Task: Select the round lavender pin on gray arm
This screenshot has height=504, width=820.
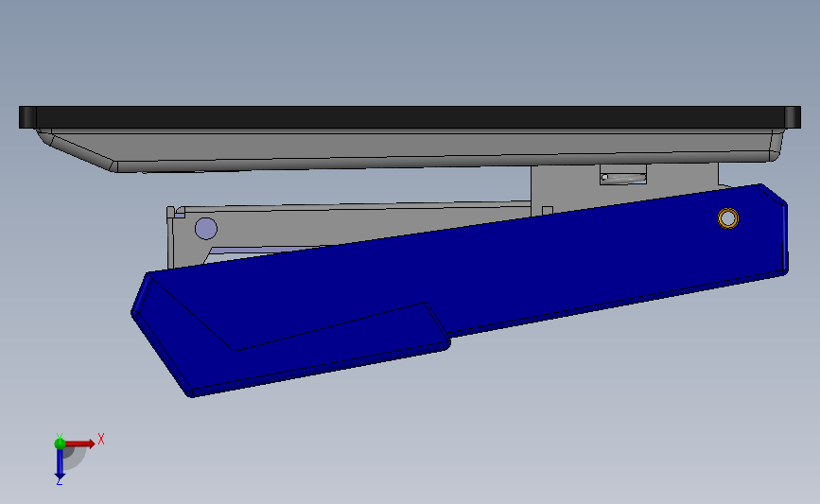Action: (206, 229)
